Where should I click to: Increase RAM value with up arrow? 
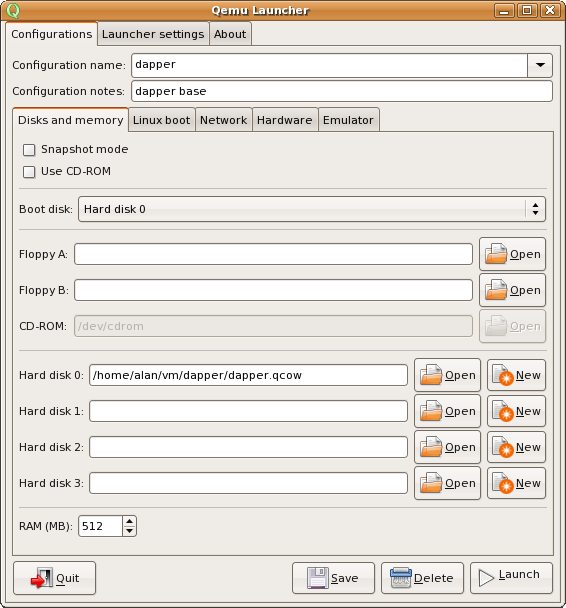[x=129, y=522]
